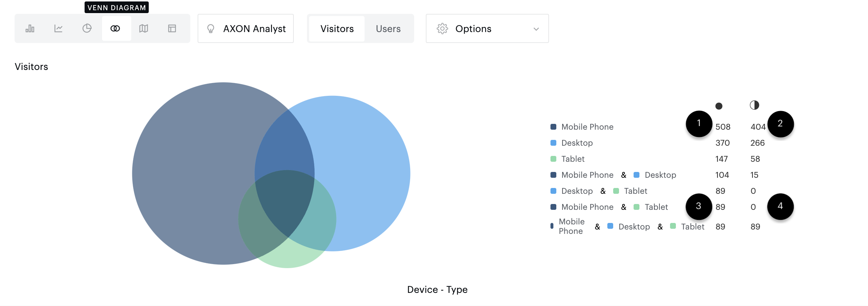
Task: Toggle the Mobile Phone legend entry
Action: 587,127
